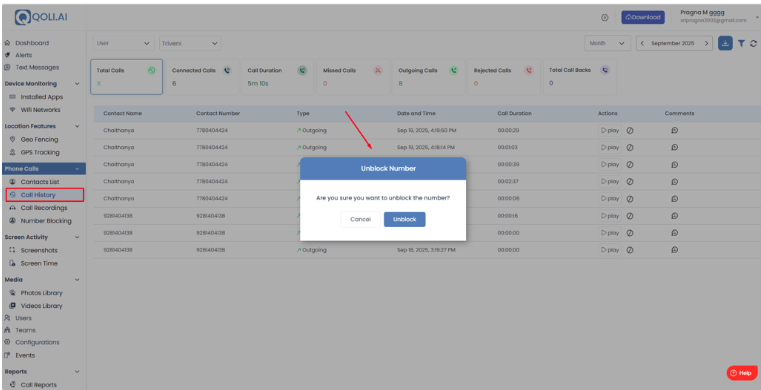Select the Total Calls card
This screenshot has height=390, width=761.
coord(126,77)
